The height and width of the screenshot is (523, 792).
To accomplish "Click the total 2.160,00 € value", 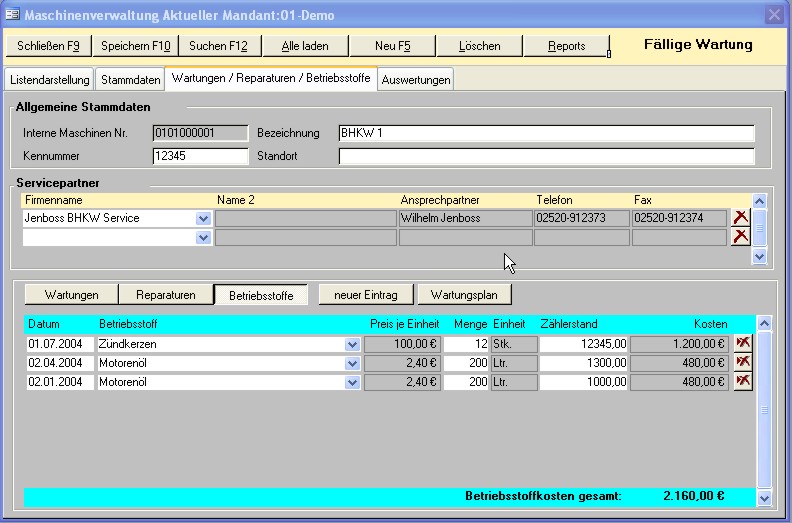I will [x=694, y=496].
